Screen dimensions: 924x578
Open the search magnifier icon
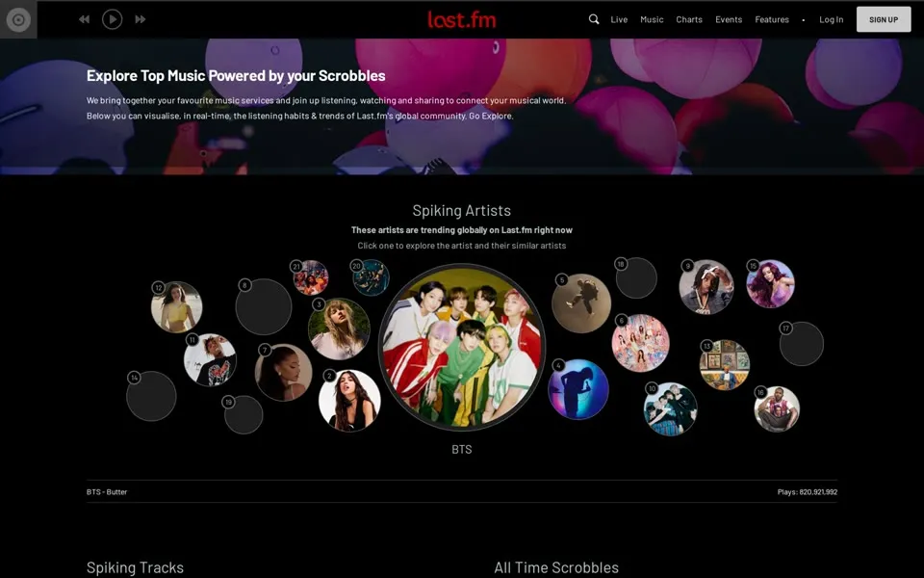(594, 19)
